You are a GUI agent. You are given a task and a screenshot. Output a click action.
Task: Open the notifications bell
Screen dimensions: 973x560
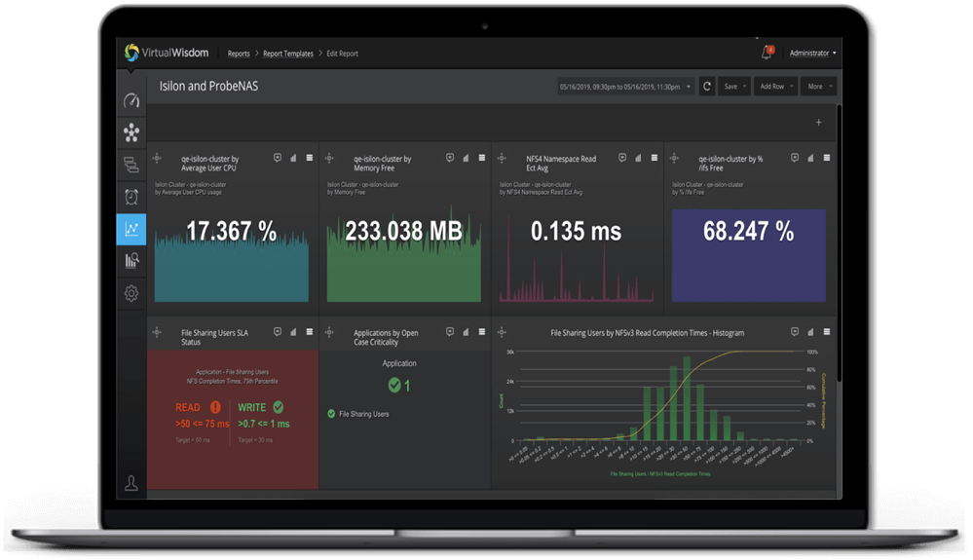point(767,53)
